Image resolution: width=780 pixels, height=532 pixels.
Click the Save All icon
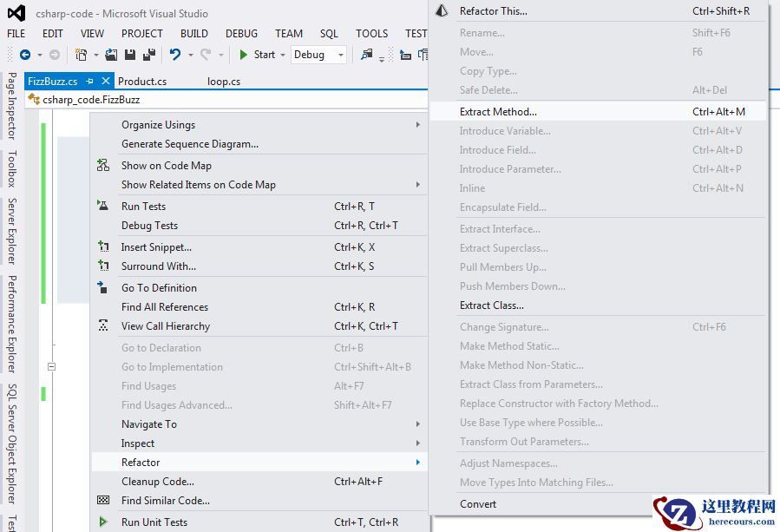(x=149, y=55)
